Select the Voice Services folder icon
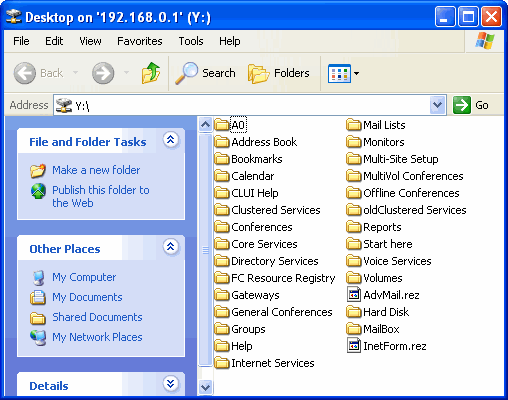508x400 pixels. [x=354, y=261]
